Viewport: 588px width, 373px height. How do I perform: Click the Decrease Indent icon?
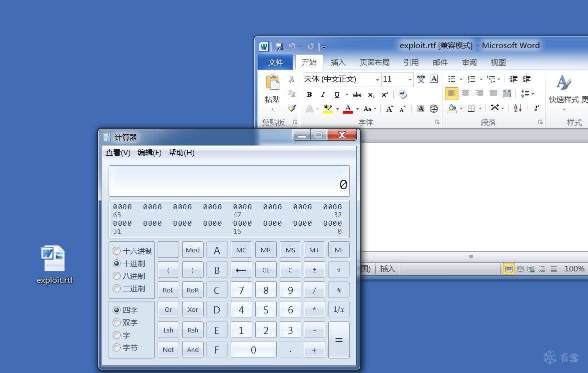[513, 79]
